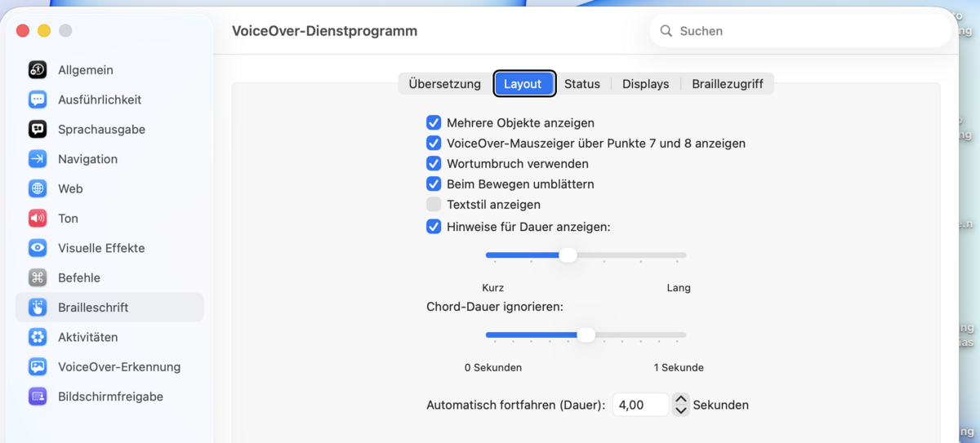Viewport: 980px width, 443px height.
Task: Minimize the window with yellow button
Action: (x=44, y=31)
